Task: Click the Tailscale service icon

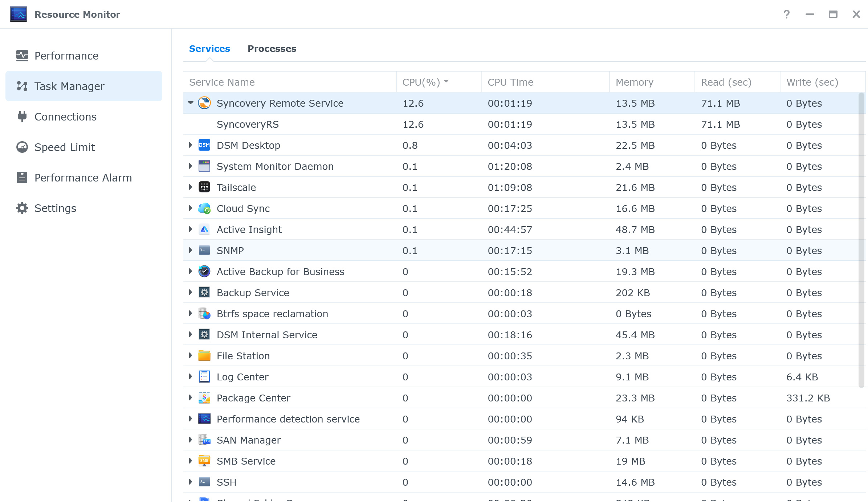Action: [x=204, y=187]
